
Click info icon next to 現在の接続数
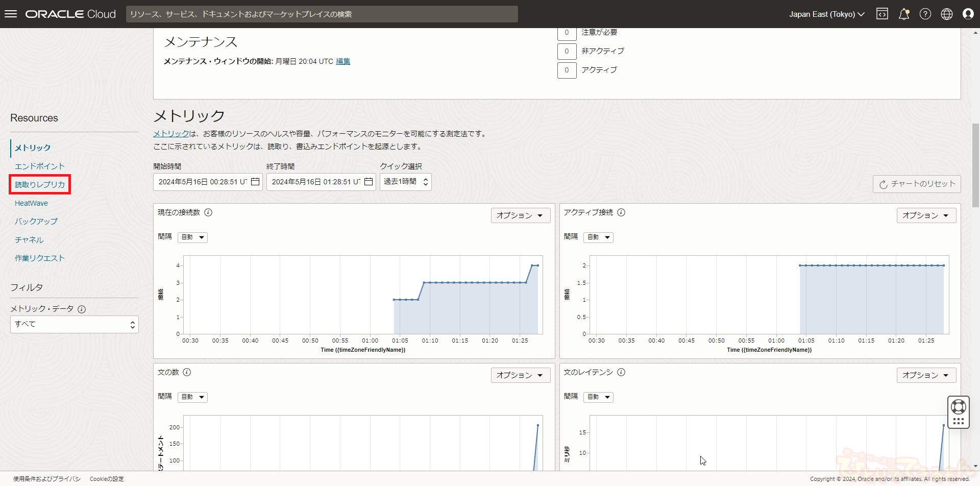tap(208, 212)
